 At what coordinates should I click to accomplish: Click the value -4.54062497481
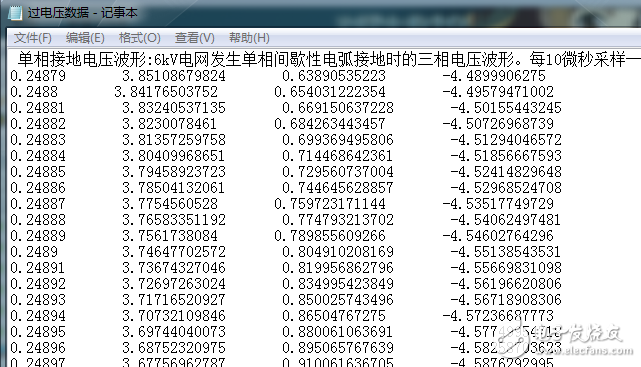[x=506, y=220]
